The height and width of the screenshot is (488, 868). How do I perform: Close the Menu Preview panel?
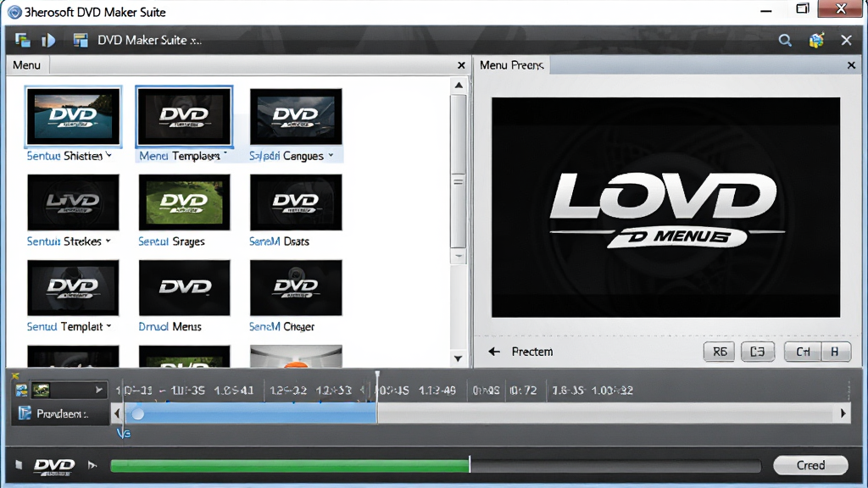coord(851,65)
